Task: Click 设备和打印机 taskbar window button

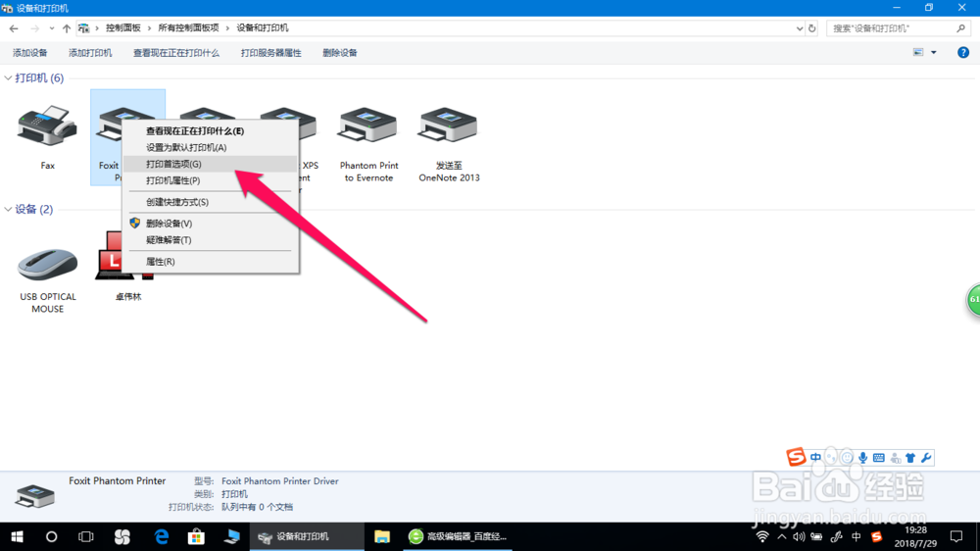Action: (x=306, y=536)
